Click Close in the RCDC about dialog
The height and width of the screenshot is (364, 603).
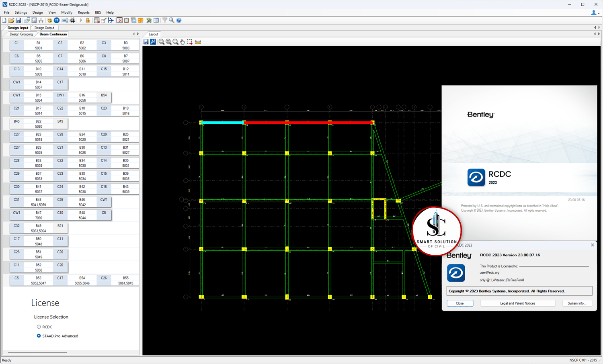point(460,303)
